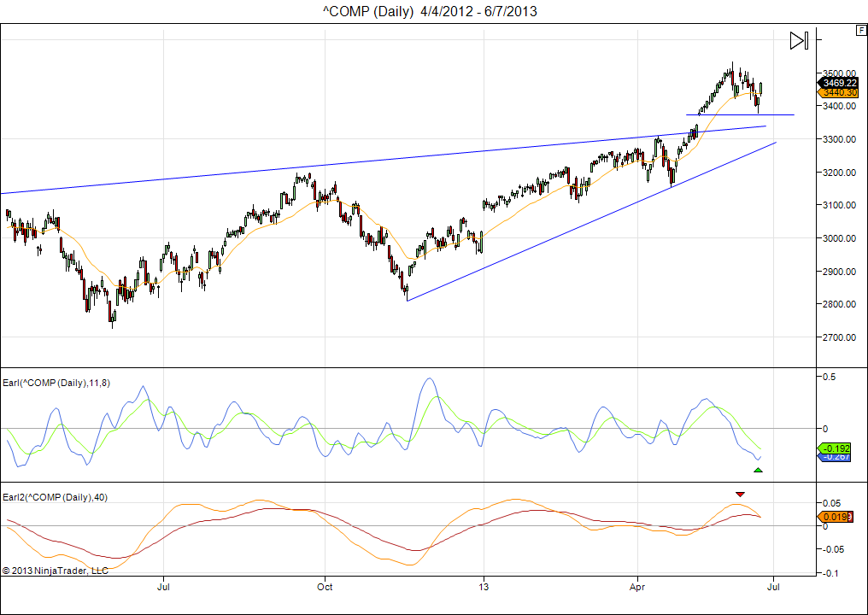Click the 2700.00 price axis label
868x615 pixels.
point(839,337)
